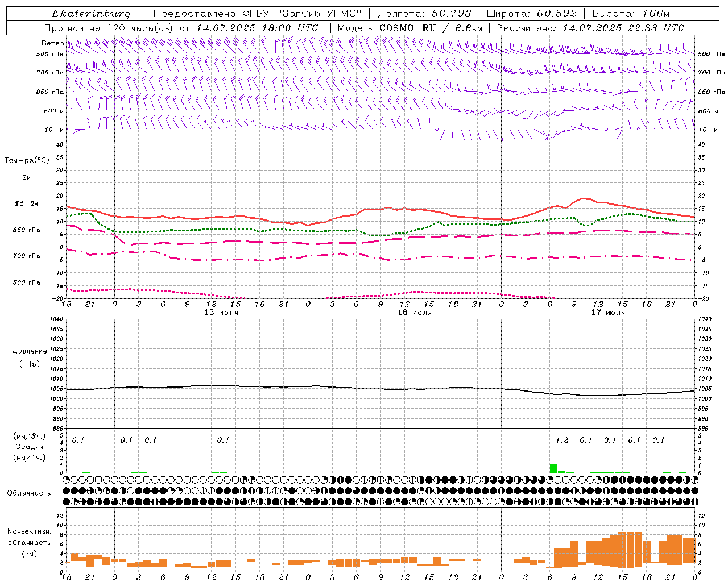This screenshot has width=728, height=582.
Task: Click the Давление pressure panel label
Action: coord(30,351)
